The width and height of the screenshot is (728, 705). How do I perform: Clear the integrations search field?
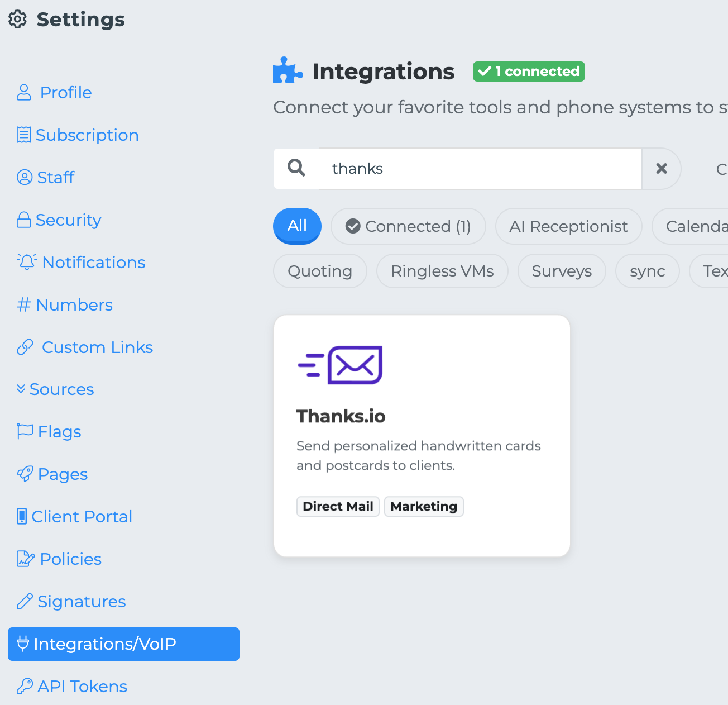662,168
